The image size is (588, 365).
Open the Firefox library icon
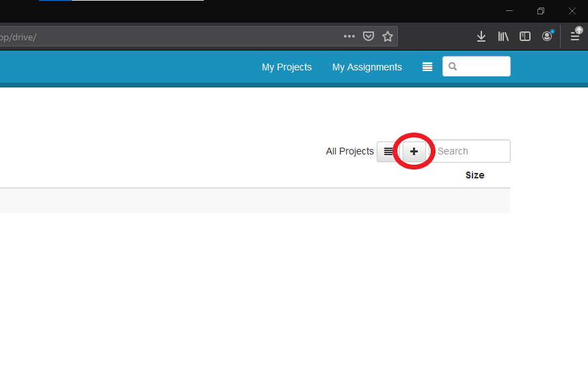click(x=503, y=36)
